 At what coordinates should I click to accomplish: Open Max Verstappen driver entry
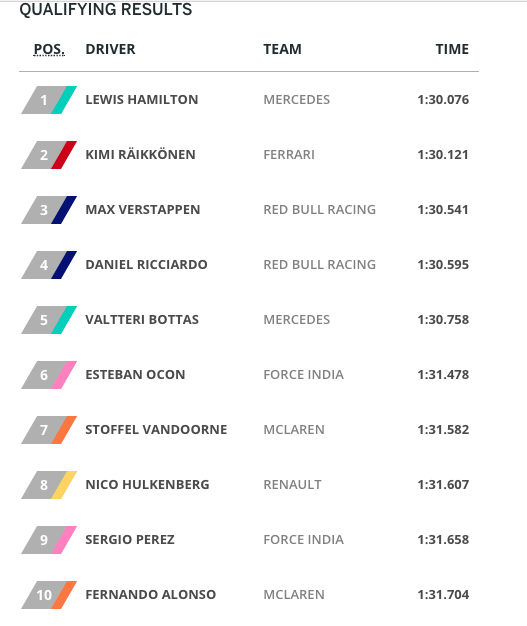pyautogui.click(x=143, y=210)
